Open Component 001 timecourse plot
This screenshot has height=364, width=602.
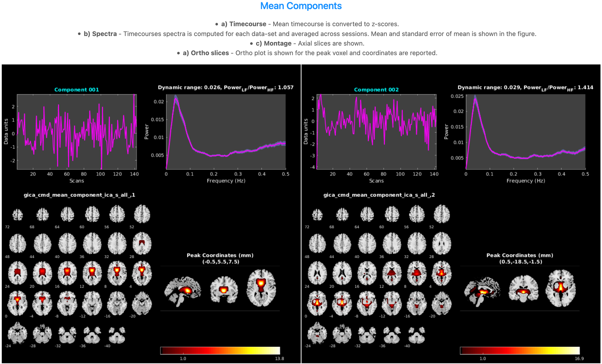[x=77, y=132]
